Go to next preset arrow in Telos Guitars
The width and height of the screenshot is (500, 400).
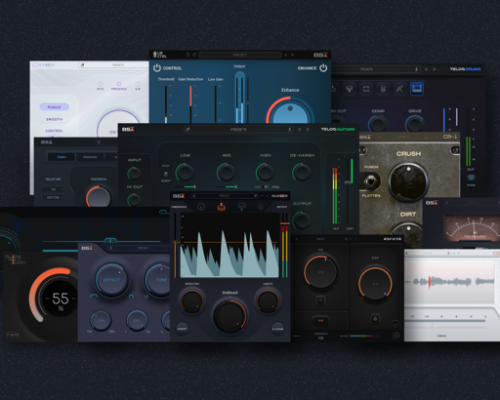tap(308, 129)
